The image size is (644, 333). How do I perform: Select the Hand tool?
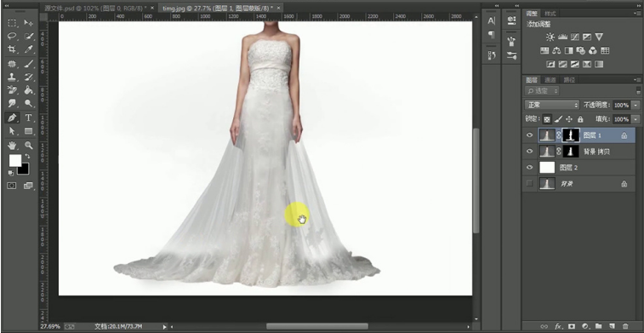pos(12,145)
